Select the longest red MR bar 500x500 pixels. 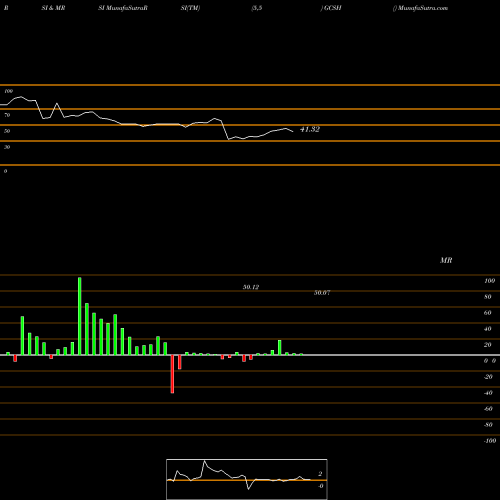[x=172, y=374]
